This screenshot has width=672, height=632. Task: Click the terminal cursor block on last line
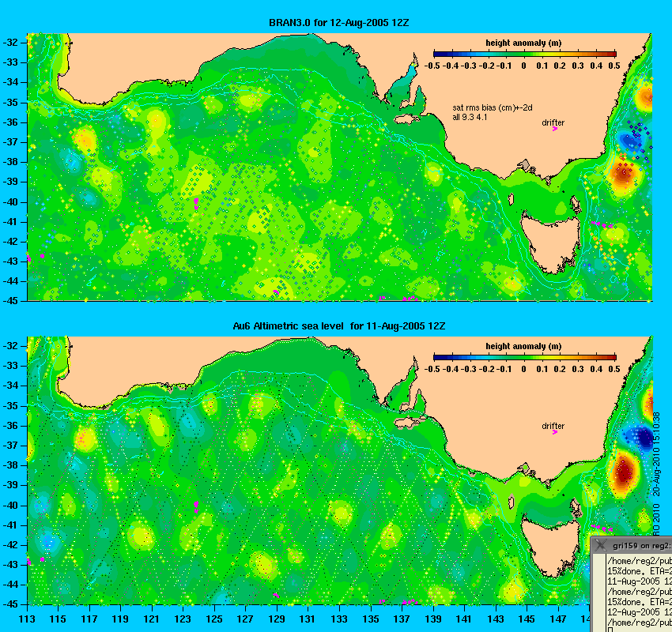coord(610,630)
